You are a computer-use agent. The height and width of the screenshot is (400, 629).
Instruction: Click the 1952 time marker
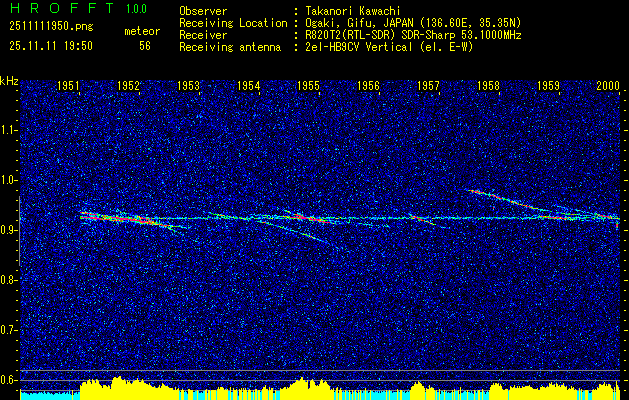(x=128, y=85)
